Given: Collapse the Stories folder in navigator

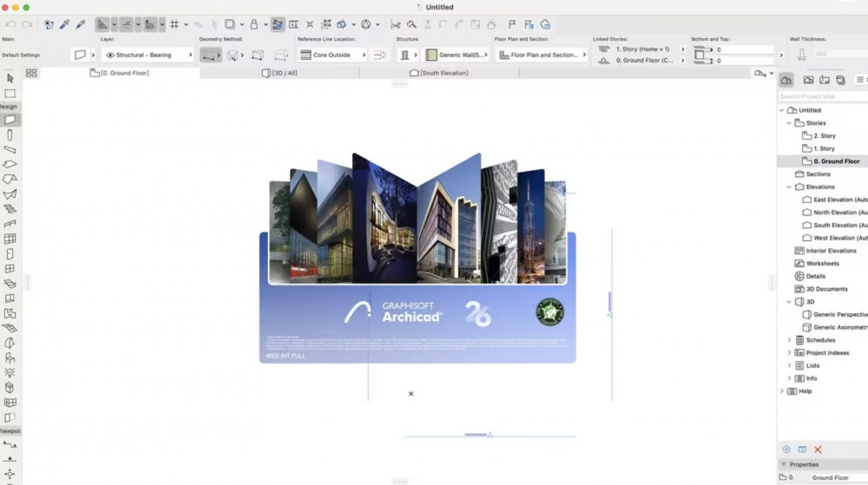Looking at the screenshot, I should (x=789, y=123).
